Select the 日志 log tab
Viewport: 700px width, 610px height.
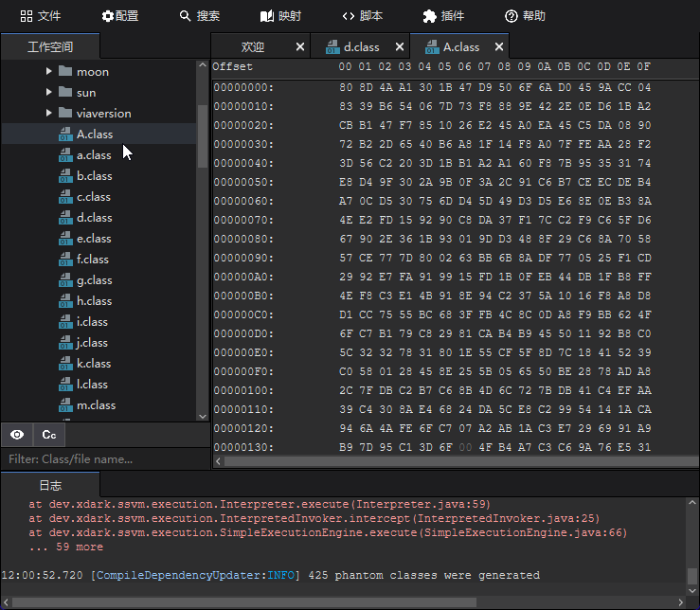tap(50, 485)
